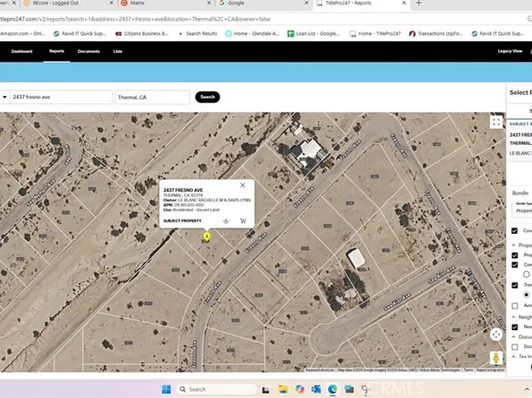Toggle the Documents section checkbox
Image resolution: width=532 pixels, height=398 pixels.
[515, 347]
